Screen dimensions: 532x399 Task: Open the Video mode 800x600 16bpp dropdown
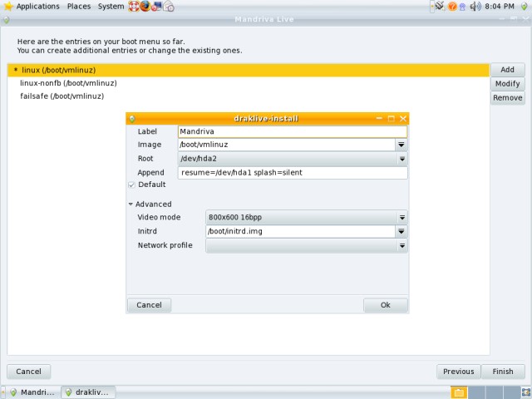tap(307, 218)
